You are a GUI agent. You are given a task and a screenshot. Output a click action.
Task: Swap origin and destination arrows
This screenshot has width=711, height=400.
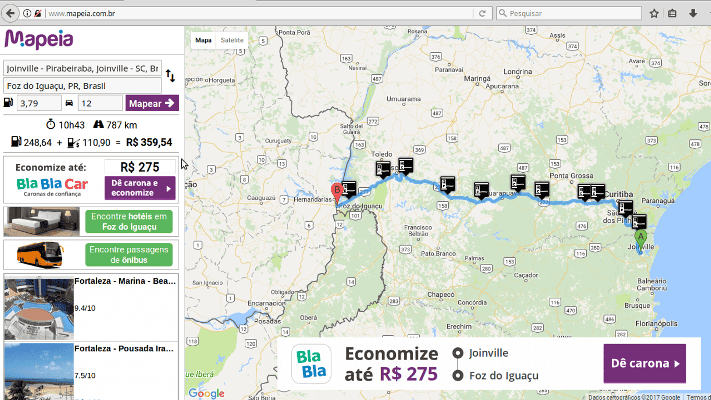(x=170, y=76)
